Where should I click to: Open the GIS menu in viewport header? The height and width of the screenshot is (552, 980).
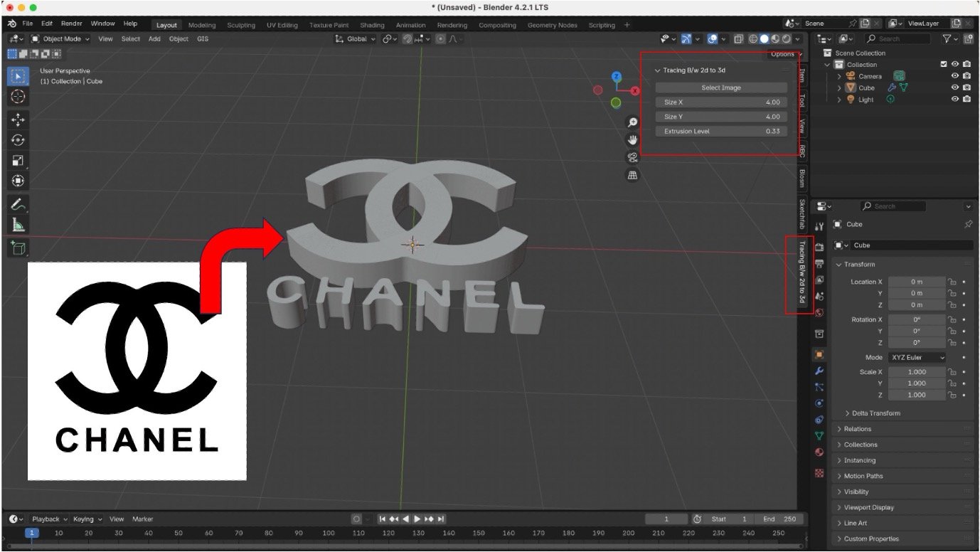[203, 39]
